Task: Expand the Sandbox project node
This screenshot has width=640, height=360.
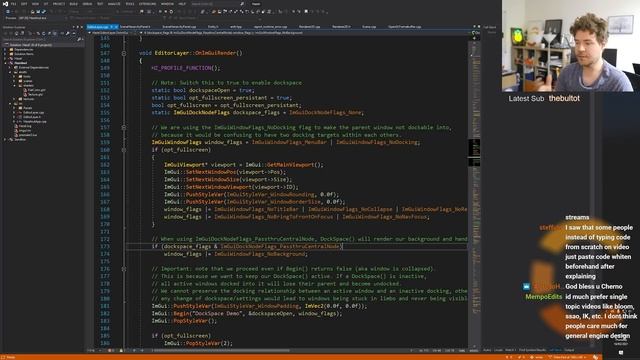Action: [5, 140]
